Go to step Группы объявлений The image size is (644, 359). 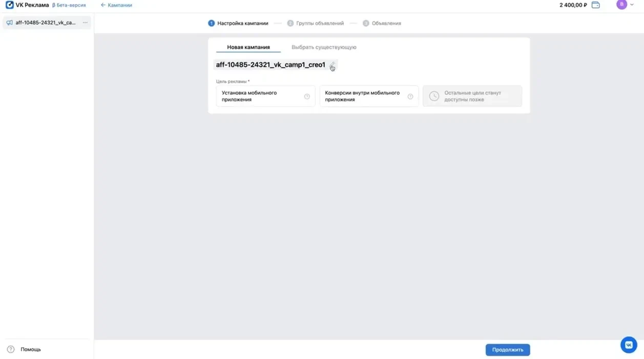tap(315, 23)
